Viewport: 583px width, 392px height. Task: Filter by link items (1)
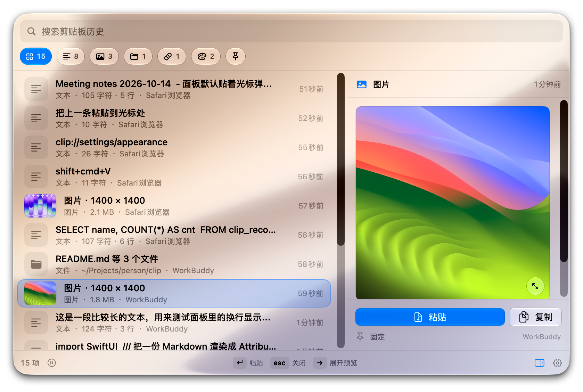pos(172,56)
